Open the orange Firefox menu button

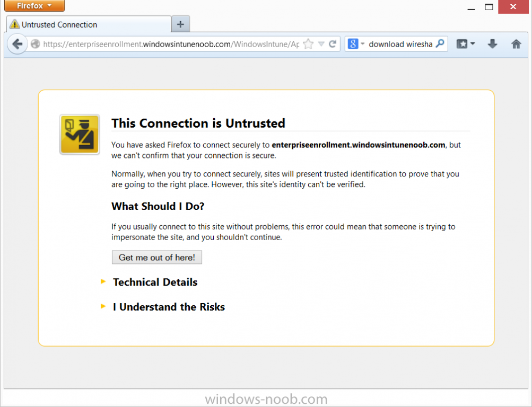click(x=34, y=6)
